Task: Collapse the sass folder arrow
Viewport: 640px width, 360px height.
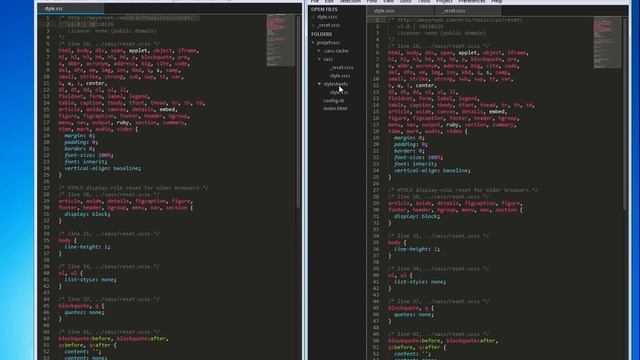Action: pyautogui.click(x=319, y=59)
